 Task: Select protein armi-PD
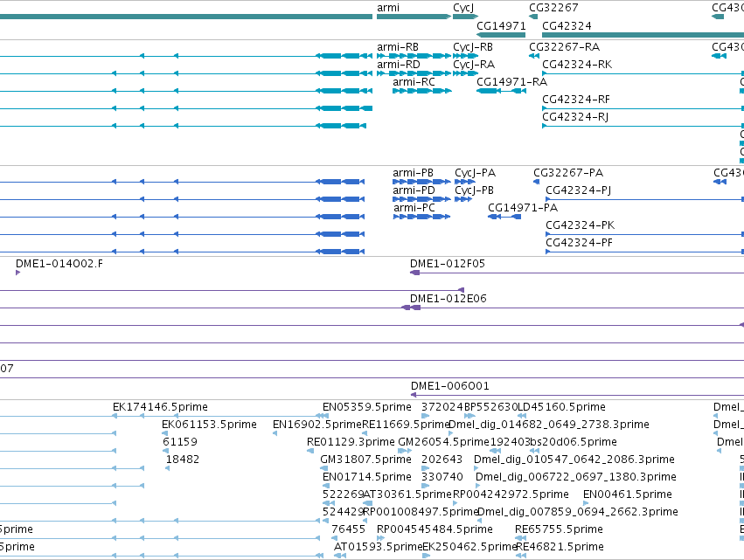pyautogui.click(x=421, y=199)
